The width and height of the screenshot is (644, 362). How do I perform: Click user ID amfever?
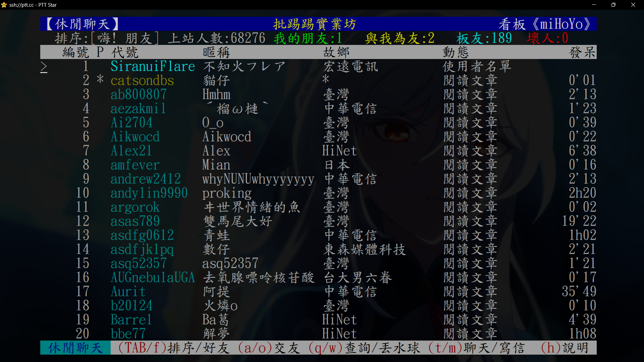(x=135, y=165)
